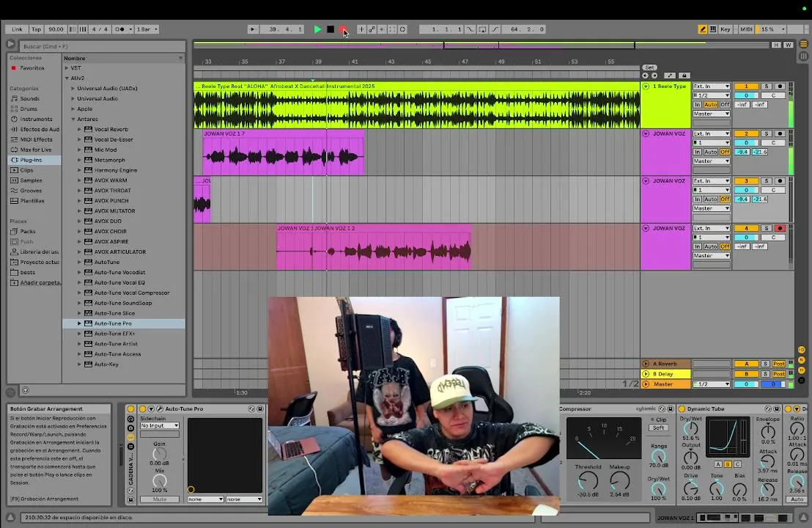Toggle the Mixer section M button
812x528 pixels.
[x=802, y=370]
